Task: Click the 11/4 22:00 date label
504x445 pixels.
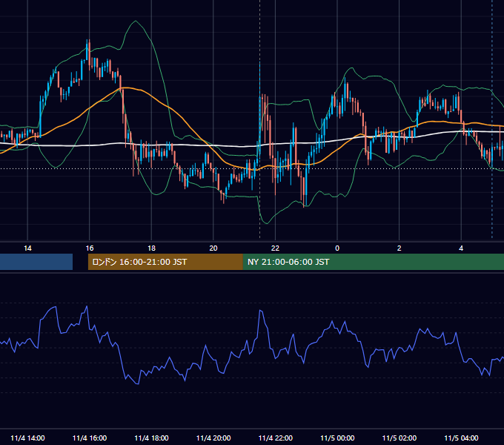Action: (x=276, y=438)
